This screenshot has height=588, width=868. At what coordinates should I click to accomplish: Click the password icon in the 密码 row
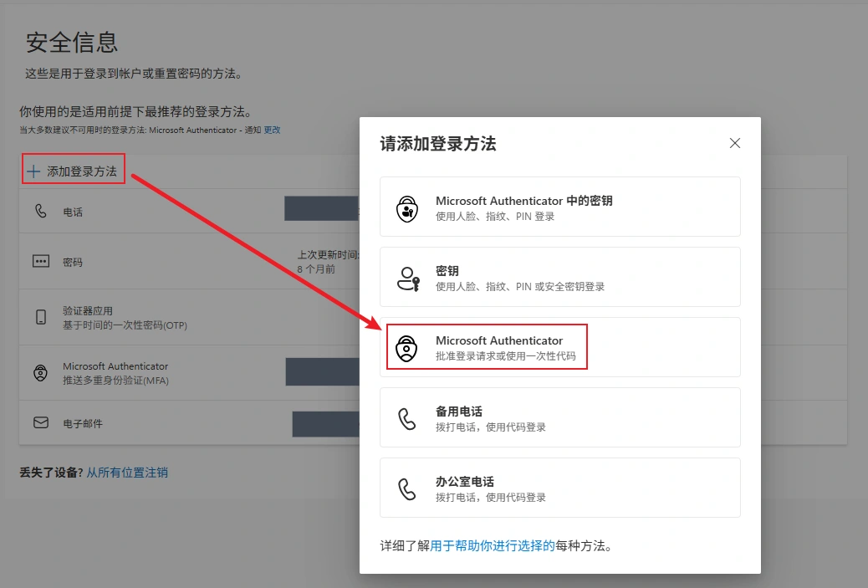(x=41, y=261)
